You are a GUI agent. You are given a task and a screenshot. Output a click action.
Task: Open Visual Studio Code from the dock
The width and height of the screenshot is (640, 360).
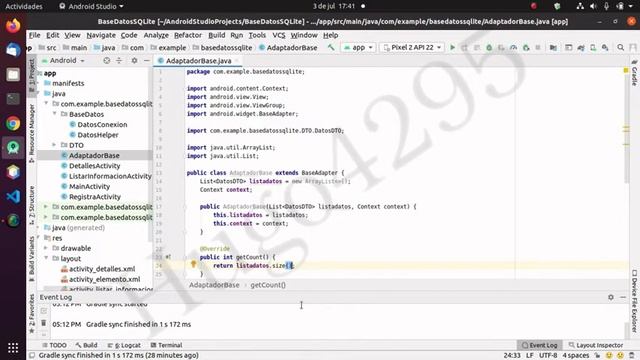13,197
